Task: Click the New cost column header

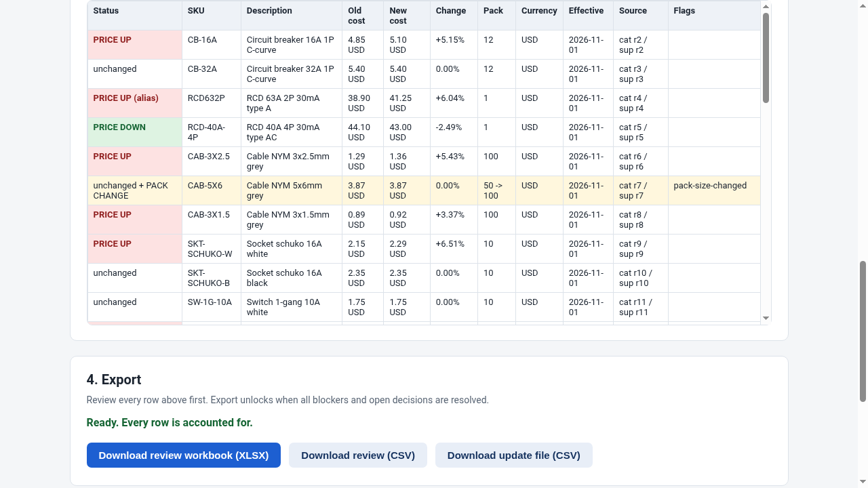Action: pos(407,16)
